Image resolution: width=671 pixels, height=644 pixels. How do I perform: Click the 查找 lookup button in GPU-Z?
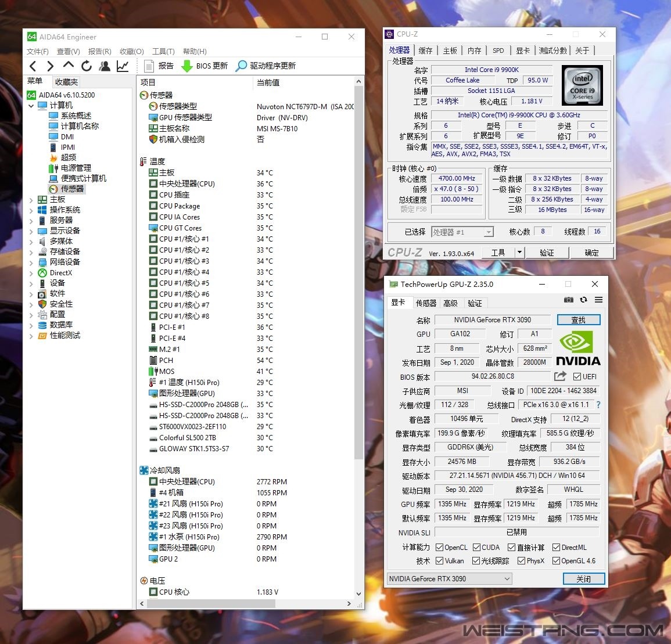578,320
